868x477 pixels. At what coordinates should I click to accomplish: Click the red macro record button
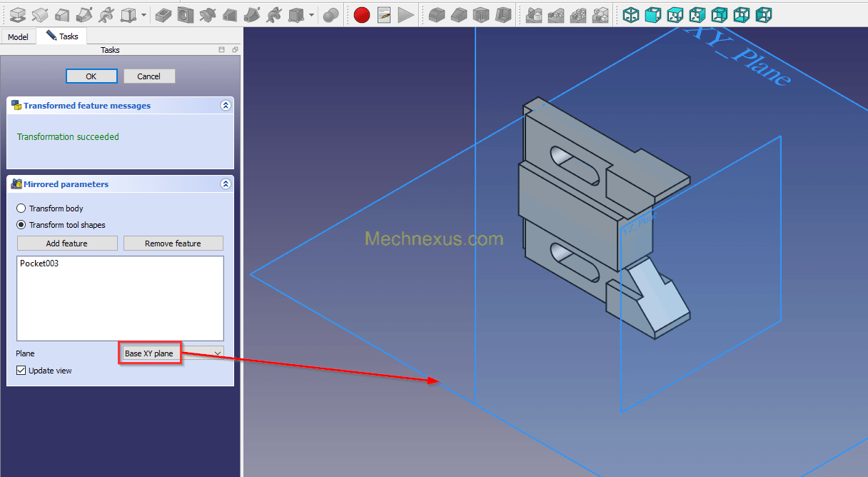362,14
